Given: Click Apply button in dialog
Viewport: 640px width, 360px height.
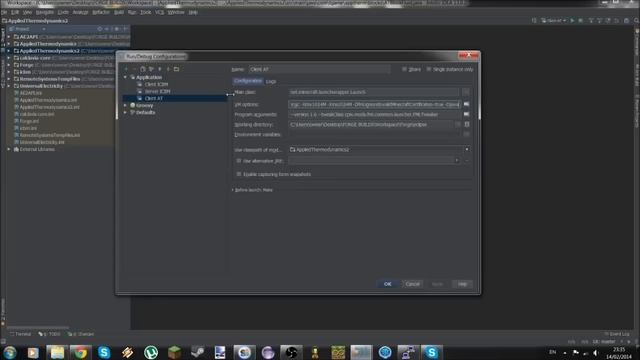Looking at the screenshot, I should pyautogui.click(x=437, y=284).
